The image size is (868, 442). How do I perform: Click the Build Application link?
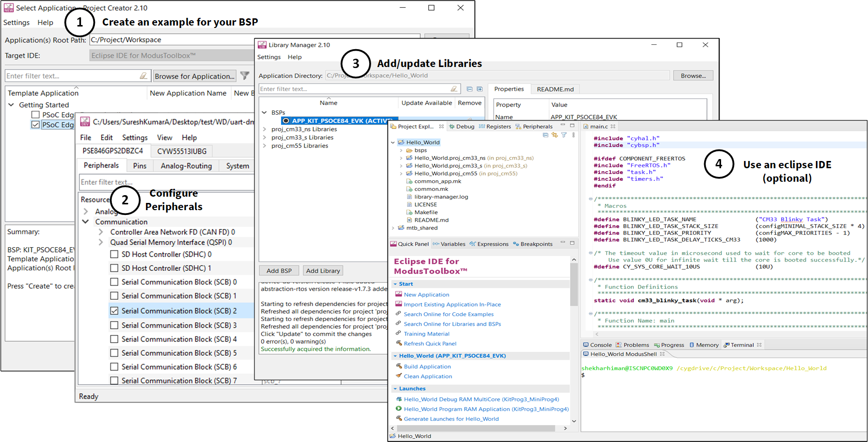pos(427,367)
